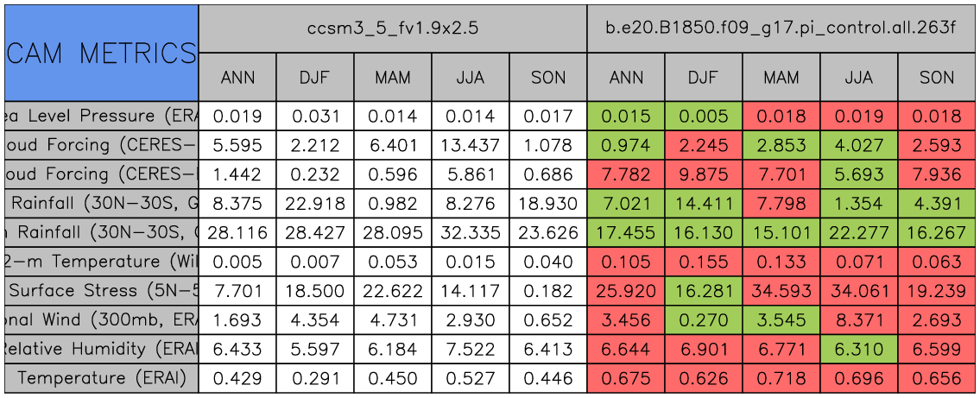Image resolution: width=980 pixels, height=398 pixels.
Task: Click the Surface Stress row label
Action: tap(101, 291)
